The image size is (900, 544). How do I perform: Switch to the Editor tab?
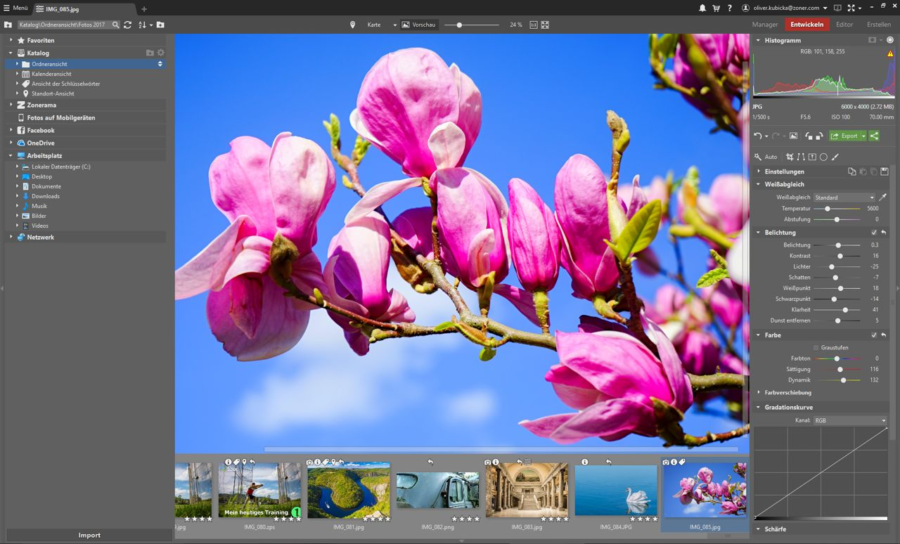845,24
